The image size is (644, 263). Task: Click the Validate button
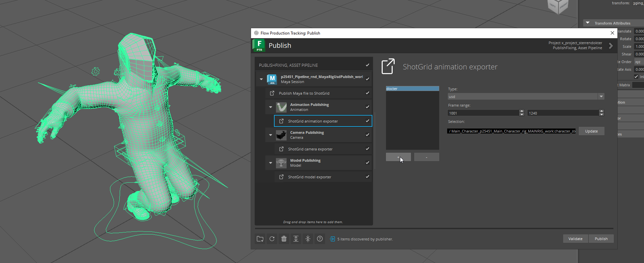[576, 239]
